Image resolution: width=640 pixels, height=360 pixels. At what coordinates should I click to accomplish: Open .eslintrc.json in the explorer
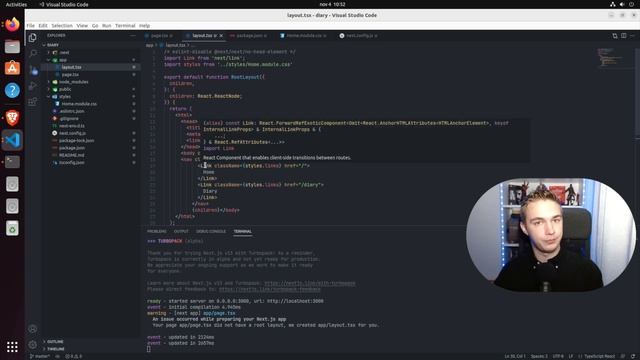click(x=72, y=111)
